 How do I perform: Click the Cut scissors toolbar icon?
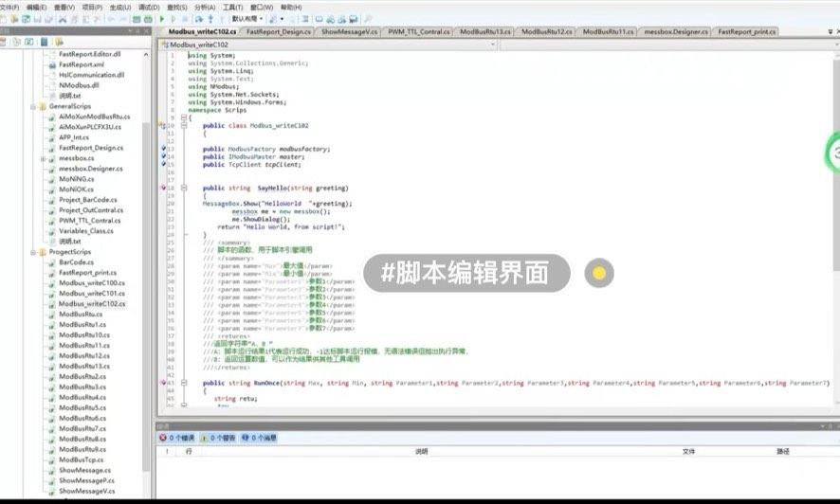(x=63, y=19)
